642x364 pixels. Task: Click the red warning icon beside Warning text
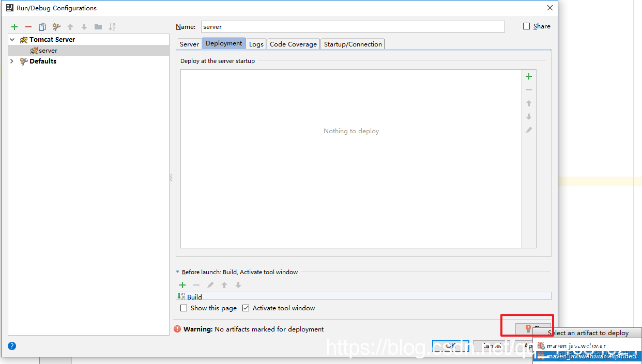click(x=178, y=329)
